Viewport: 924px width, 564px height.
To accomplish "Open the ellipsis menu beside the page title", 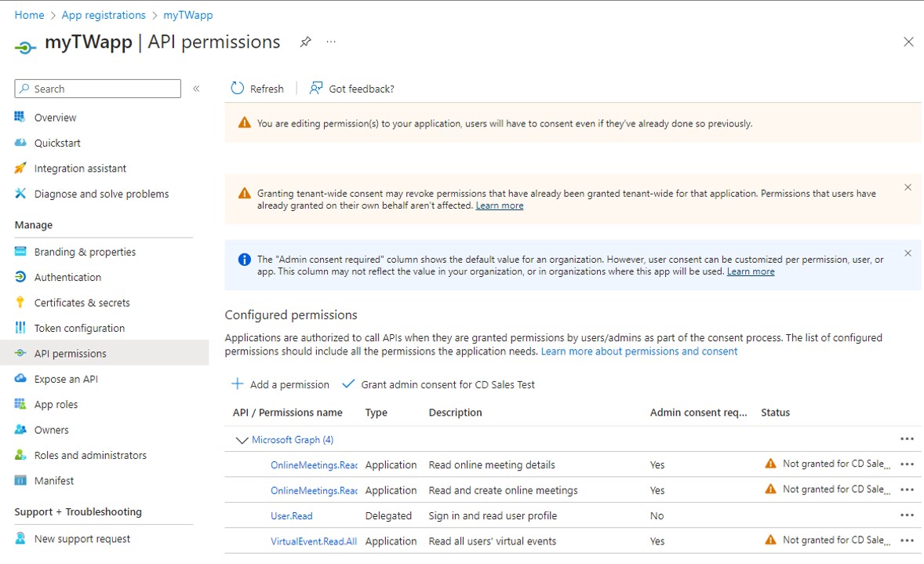I will pyautogui.click(x=331, y=42).
